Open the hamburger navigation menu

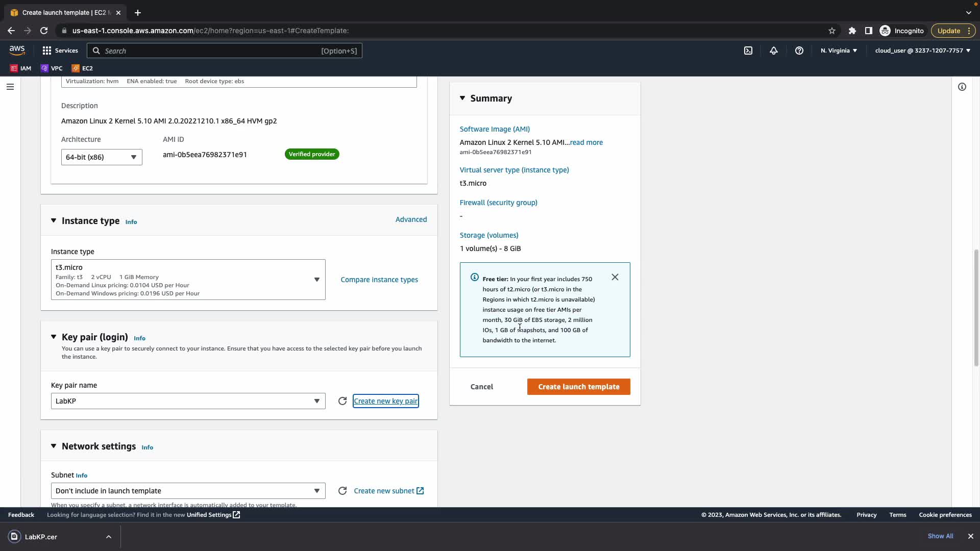(x=10, y=87)
